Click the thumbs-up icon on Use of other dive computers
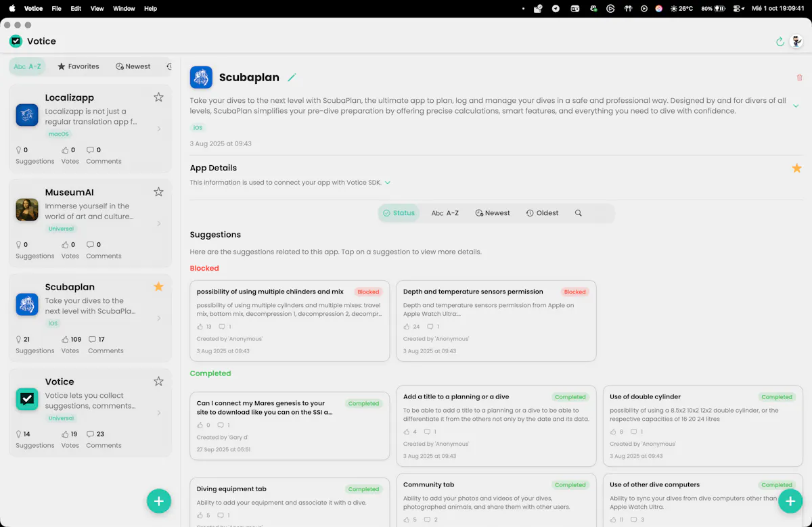Screen dimensions: 812x527 pyautogui.click(x=613, y=520)
